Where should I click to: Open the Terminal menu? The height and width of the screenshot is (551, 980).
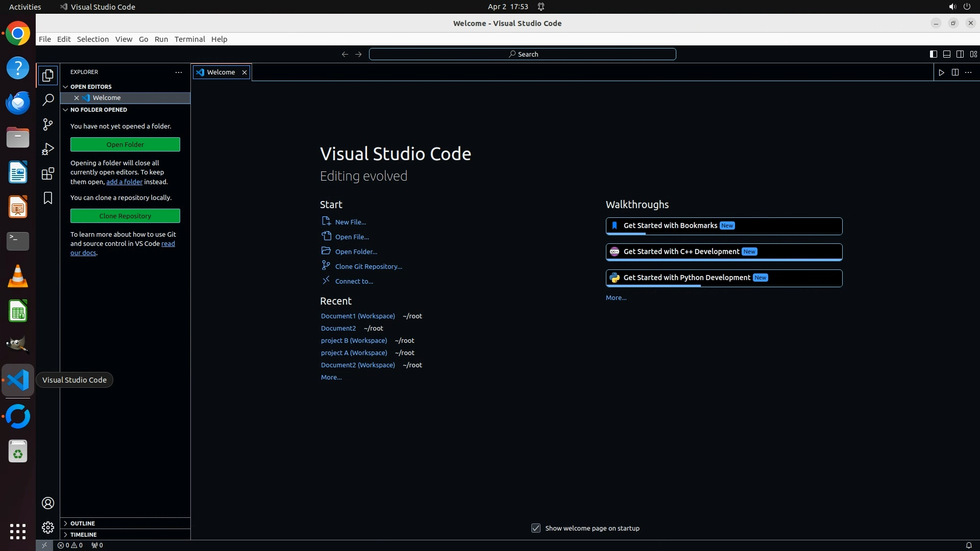(189, 39)
